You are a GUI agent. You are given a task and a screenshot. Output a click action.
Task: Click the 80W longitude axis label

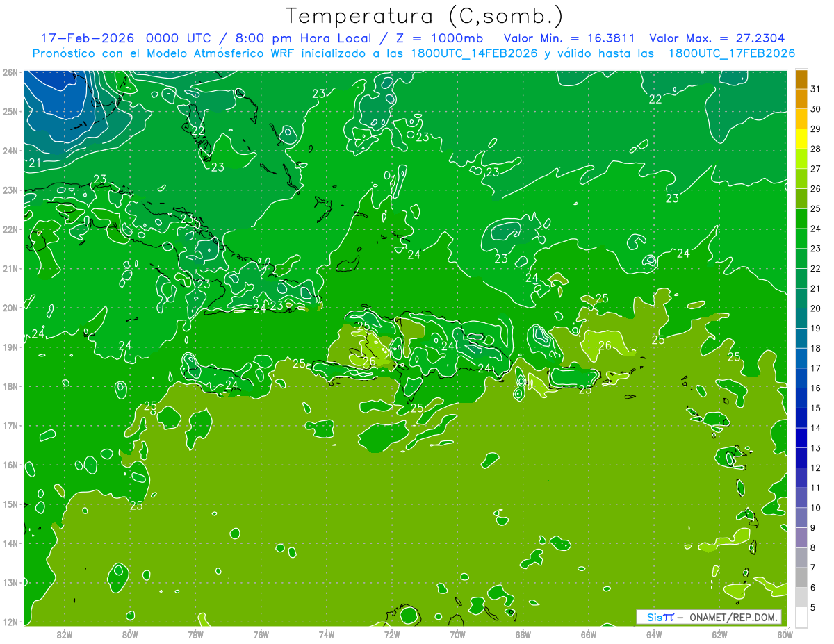pyautogui.click(x=130, y=634)
